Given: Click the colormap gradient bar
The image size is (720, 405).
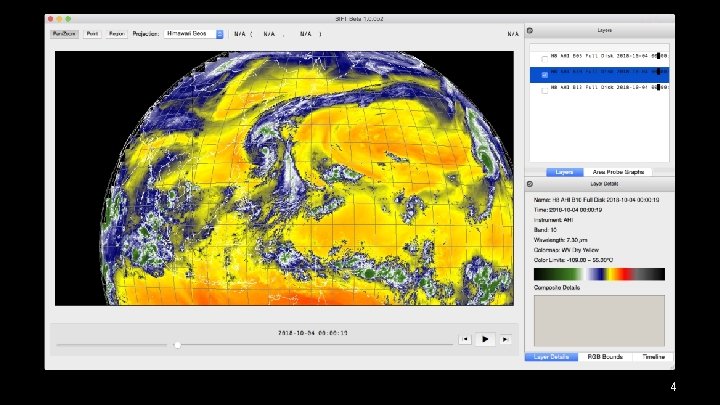Looking at the screenshot, I should pyautogui.click(x=598, y=274).
